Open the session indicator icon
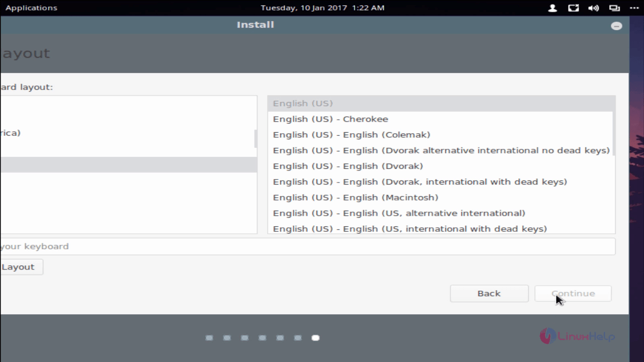 pyautogui.click(x=634, y=8)
